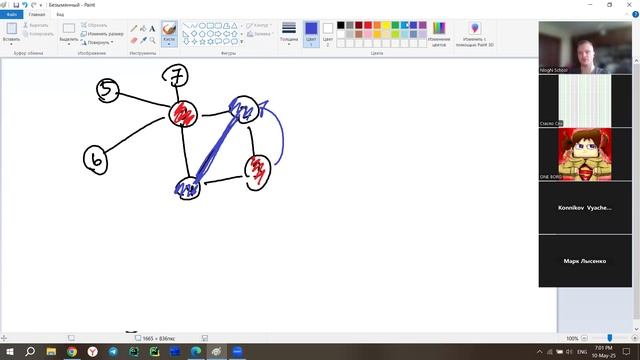The image size is (640, 360).
Task: Switch to the View ribbon tab
Action: point(60,14)
